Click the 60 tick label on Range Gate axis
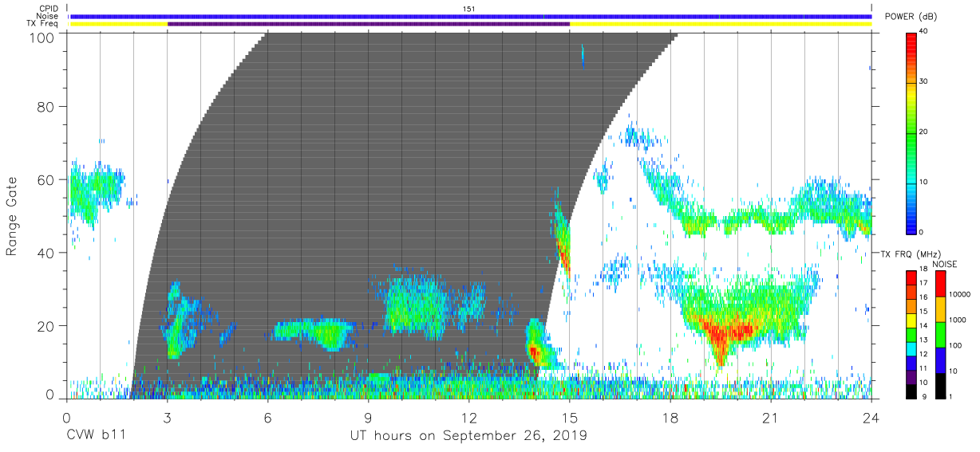Image resolution: width=980 pixels, height=452 pixels. pos(47,180)
